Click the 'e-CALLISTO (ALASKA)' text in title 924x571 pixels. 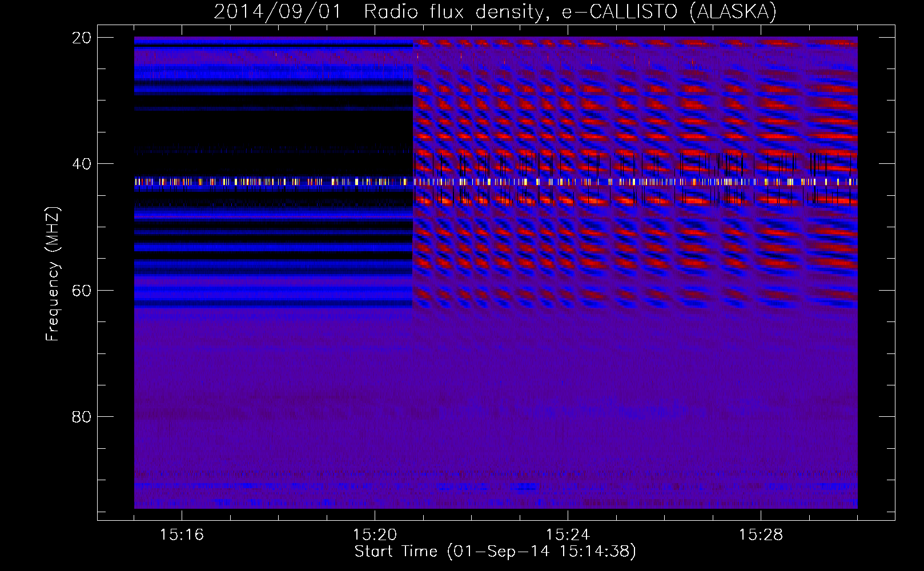(x=669, y=11)
